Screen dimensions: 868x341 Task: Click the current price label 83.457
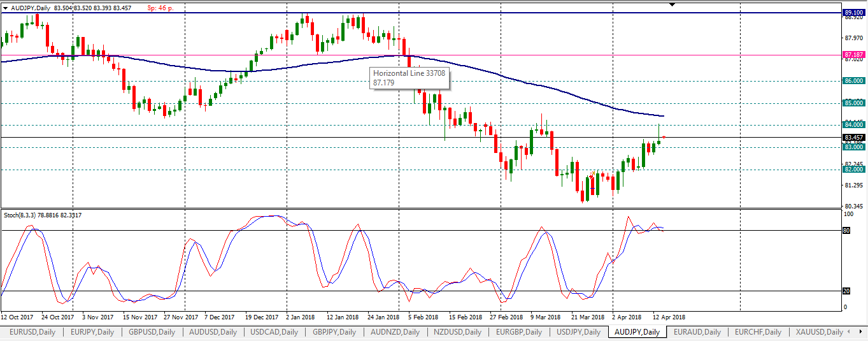coord(853,137)
